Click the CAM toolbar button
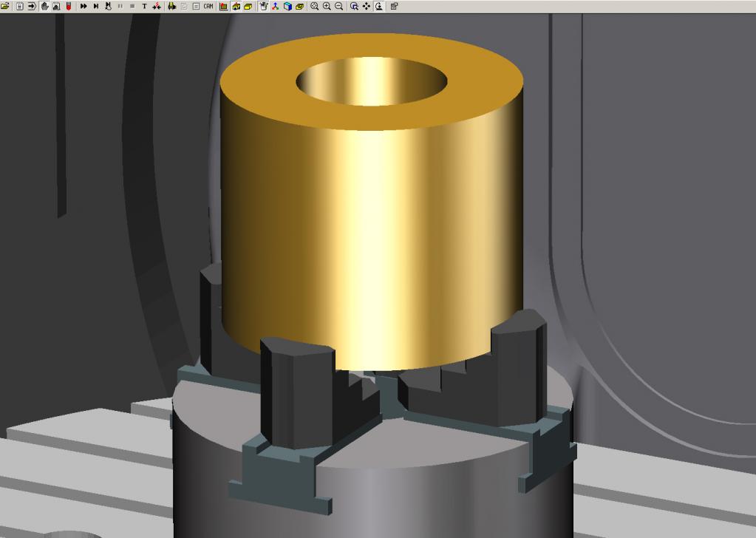Image resolution: width=756 pixels, height=538 pixels. click(208, 6)
